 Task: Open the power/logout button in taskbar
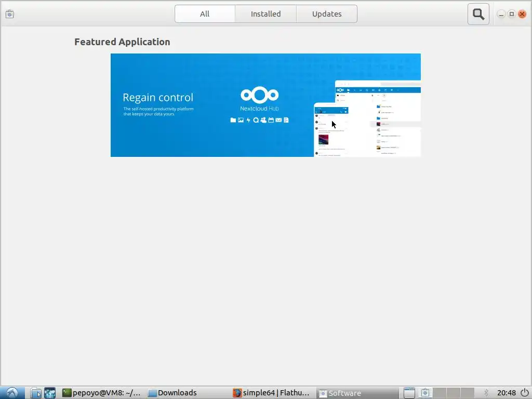pyautogui.click(x=525, y=393)
